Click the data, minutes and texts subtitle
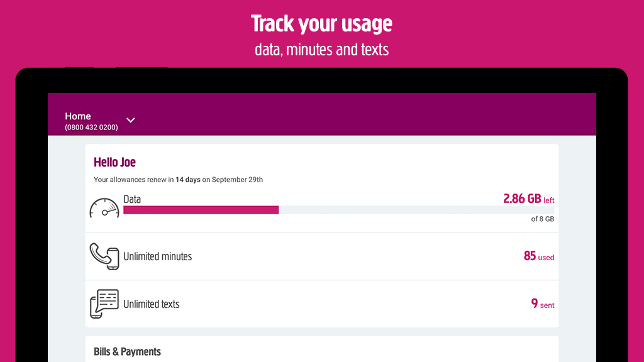 (x=321, y=50)
